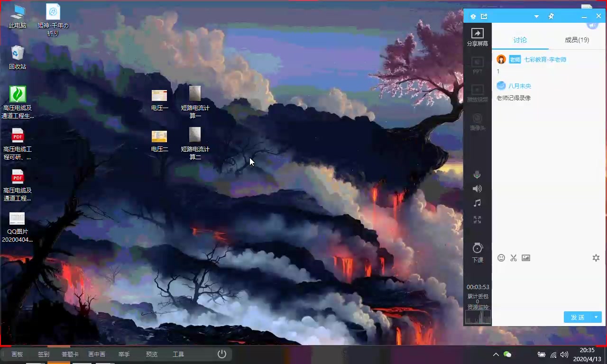607x364 pixels.
Task: Click 举手 in bottom toolbar
Action: point(124,354)
